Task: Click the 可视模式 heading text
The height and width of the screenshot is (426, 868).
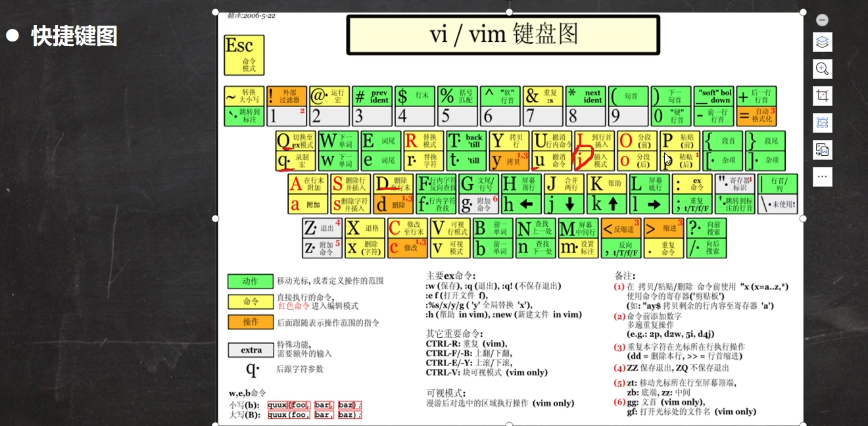Action: [x=446, y=392]
